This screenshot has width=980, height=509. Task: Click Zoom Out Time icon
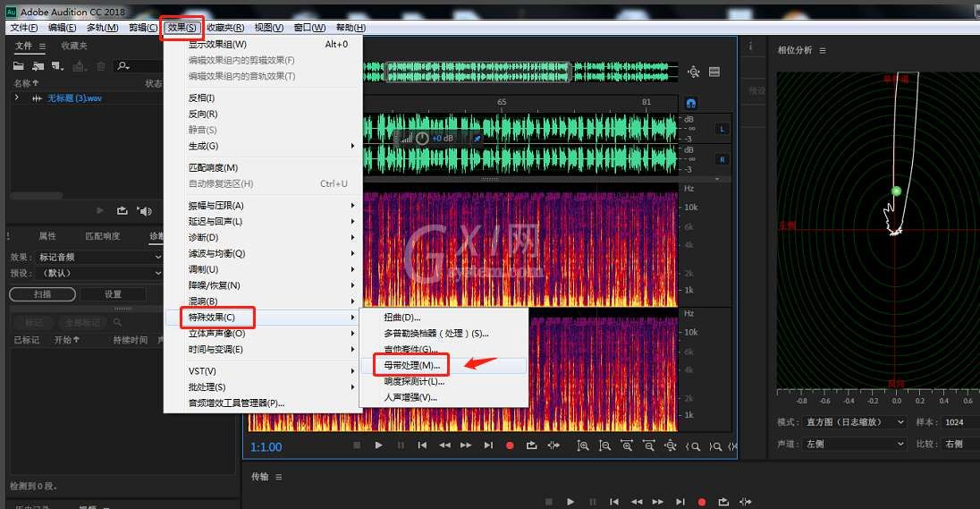pos(649,445)
